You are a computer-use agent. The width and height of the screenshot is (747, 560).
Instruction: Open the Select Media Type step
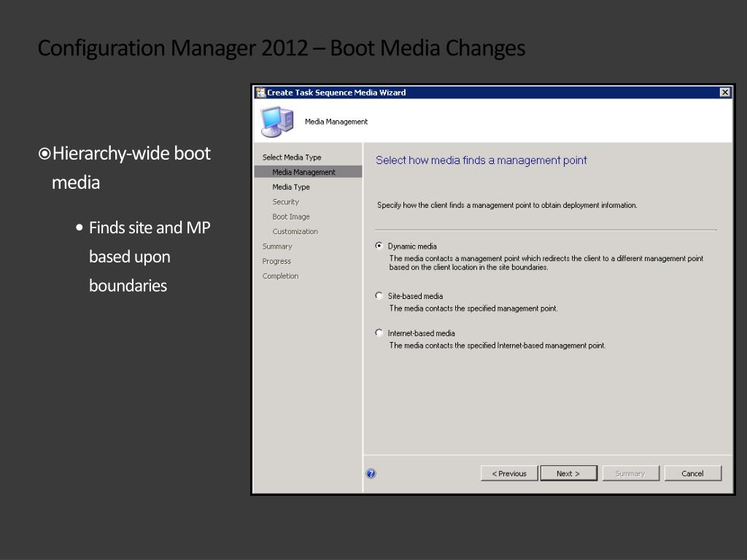[x=292, y=157]
